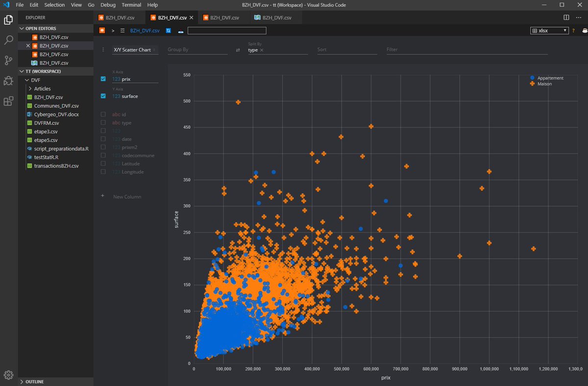
Task: Click the swap axes arrows icon
Action: tap(238, 50)
